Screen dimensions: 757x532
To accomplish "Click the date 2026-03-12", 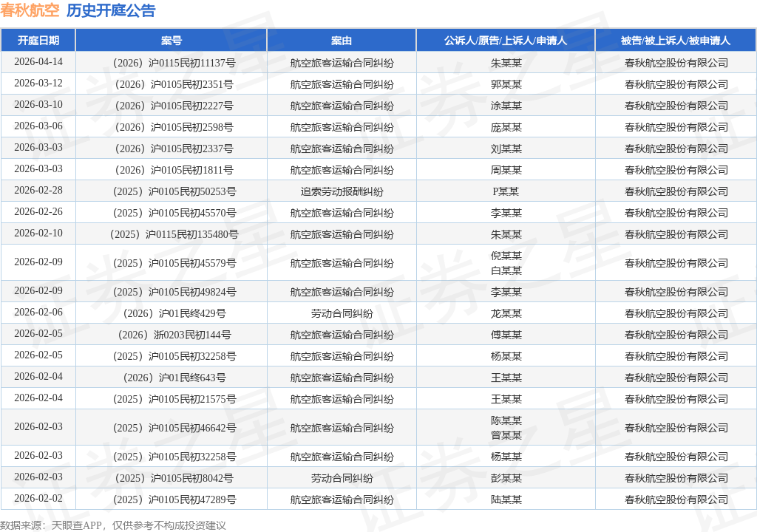I will (38, 83).
